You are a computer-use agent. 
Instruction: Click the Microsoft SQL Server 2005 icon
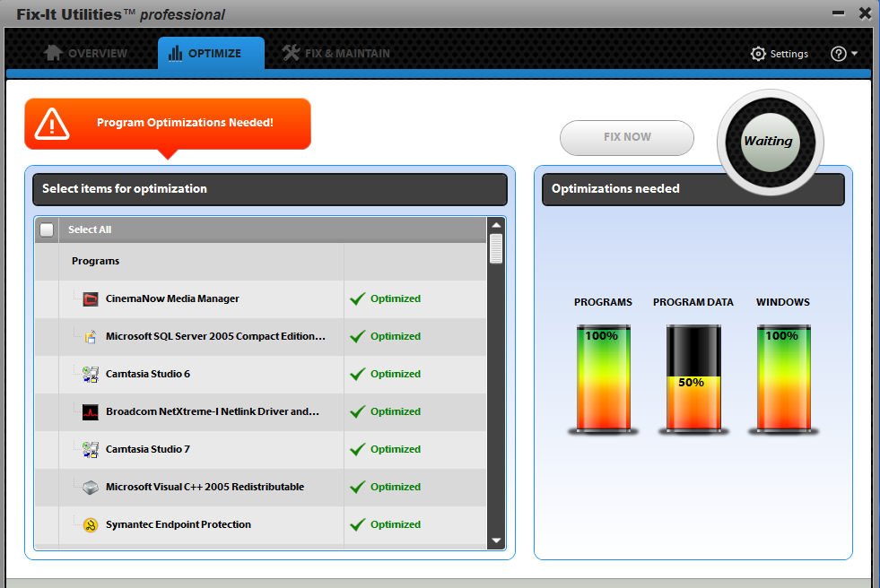(x=91, y=336)
